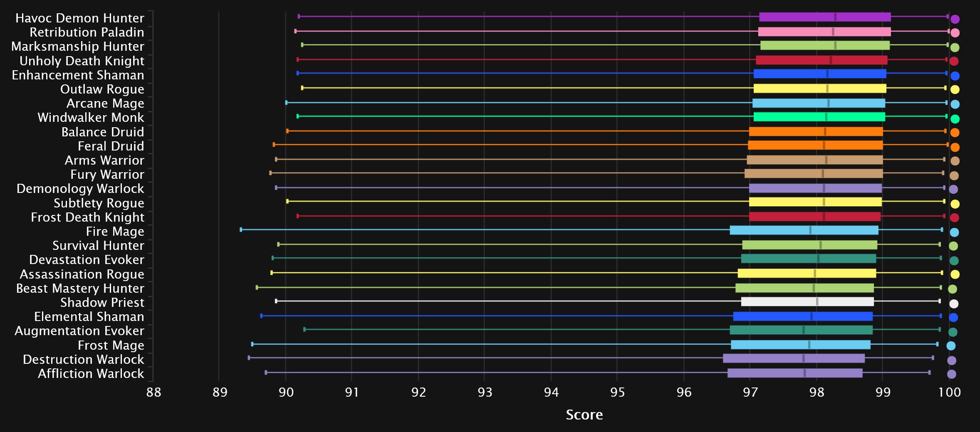Click the Affliction Warlock outlier dot
The width and height of the screenshot is (980, 432).
click(951, 374)
